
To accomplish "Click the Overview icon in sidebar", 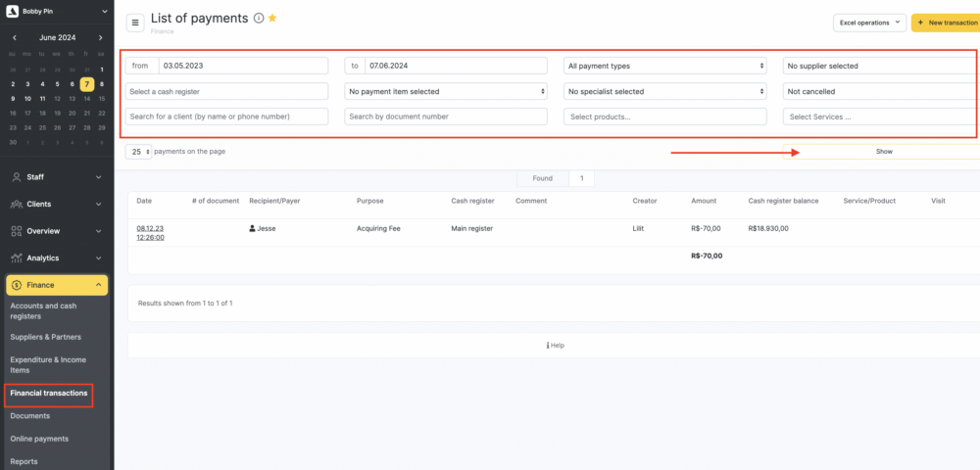I will click(x=17, y=231).
